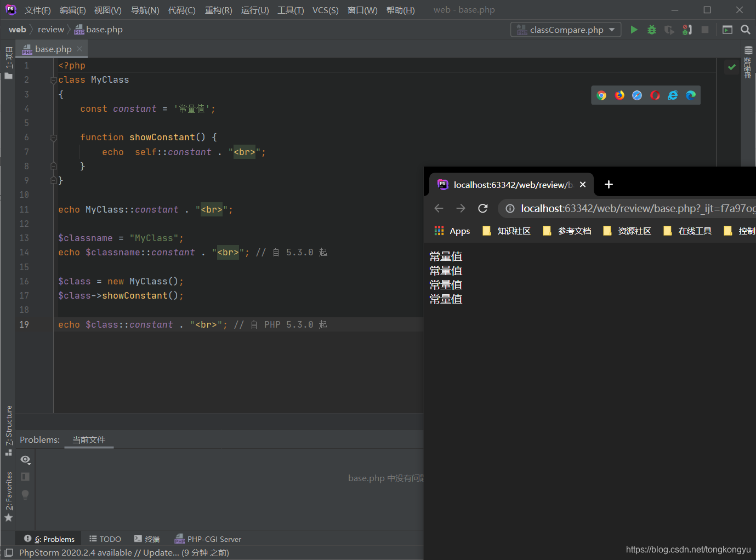The width and height of the screenshot is (756, 560).
Task: Open the run anything terminal window icon
Action: pyautogui.click(x=727, y=30)
